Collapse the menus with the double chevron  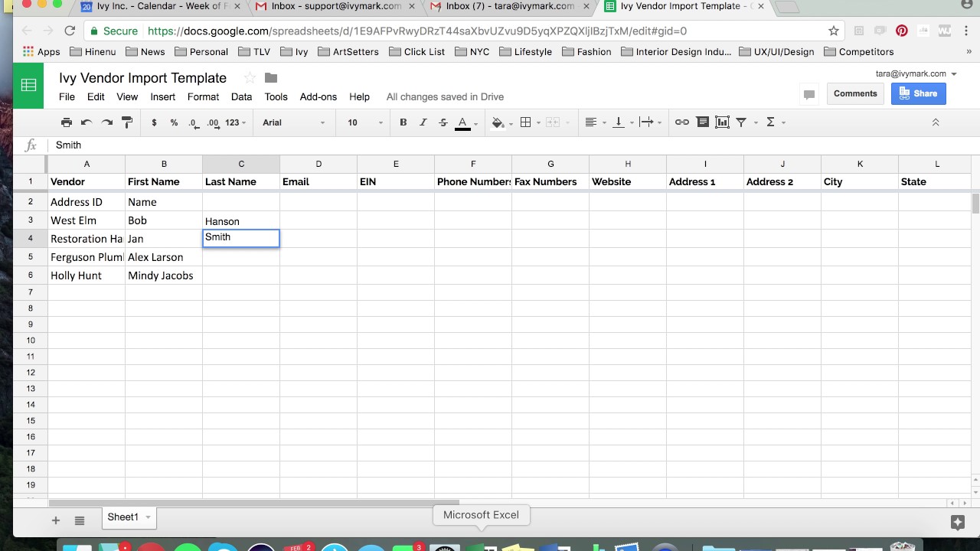pos(935,122)
